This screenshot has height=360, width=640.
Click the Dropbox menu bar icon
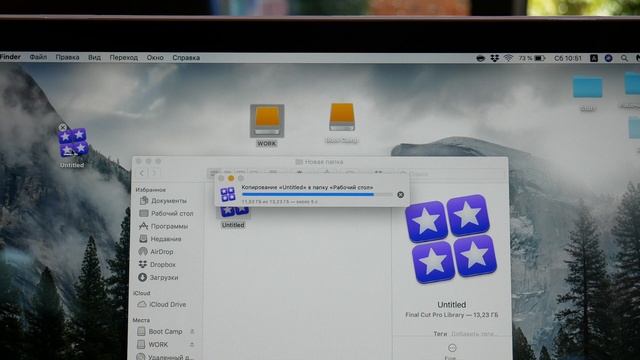coord(495,58)
